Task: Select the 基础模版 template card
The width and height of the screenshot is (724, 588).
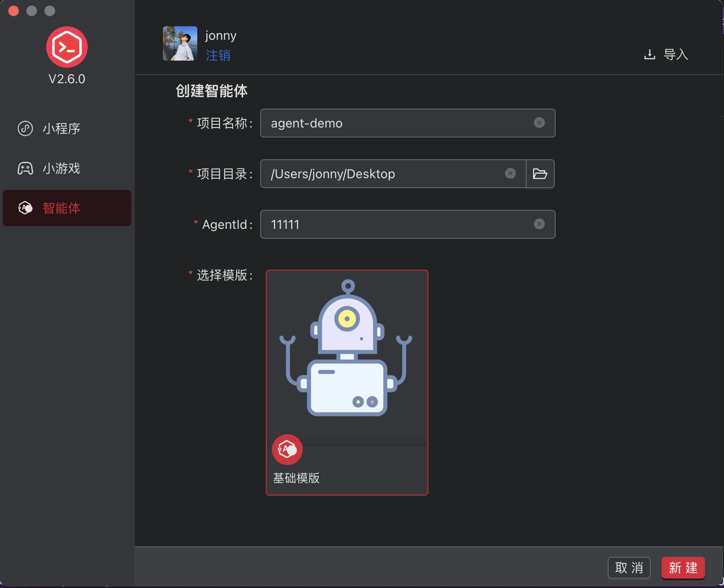Action: pyautogui.click(x=347, y=383)
